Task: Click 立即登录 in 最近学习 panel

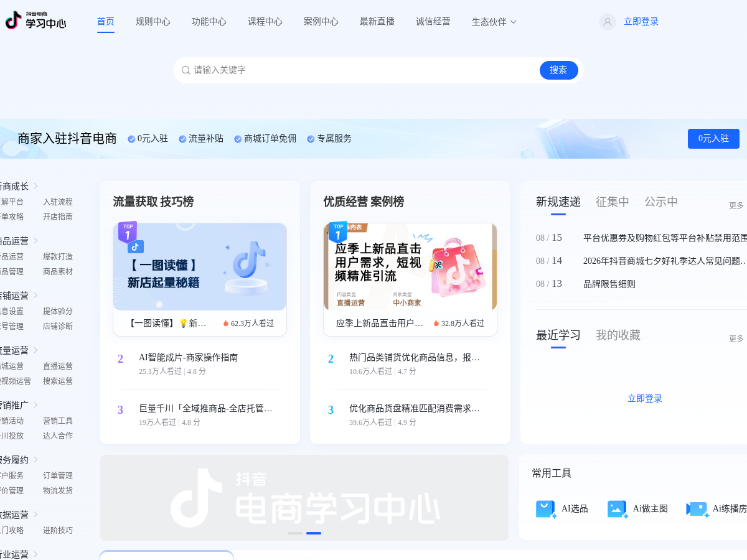Action: pyautogui.click(x=645, y=399)
